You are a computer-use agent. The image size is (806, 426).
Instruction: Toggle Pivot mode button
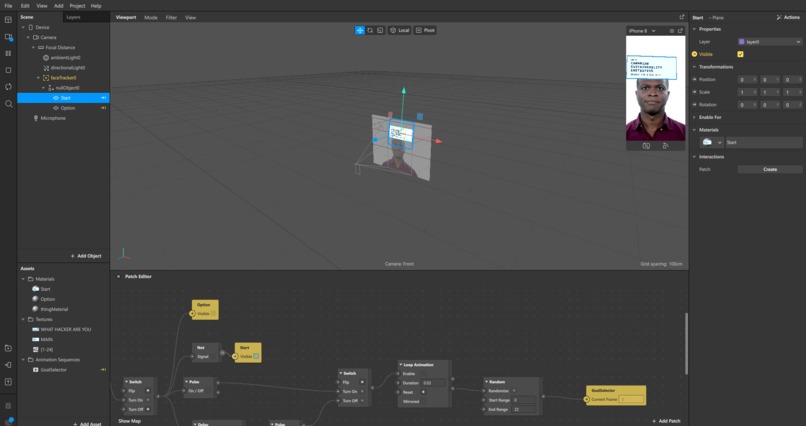coord(426,30)
